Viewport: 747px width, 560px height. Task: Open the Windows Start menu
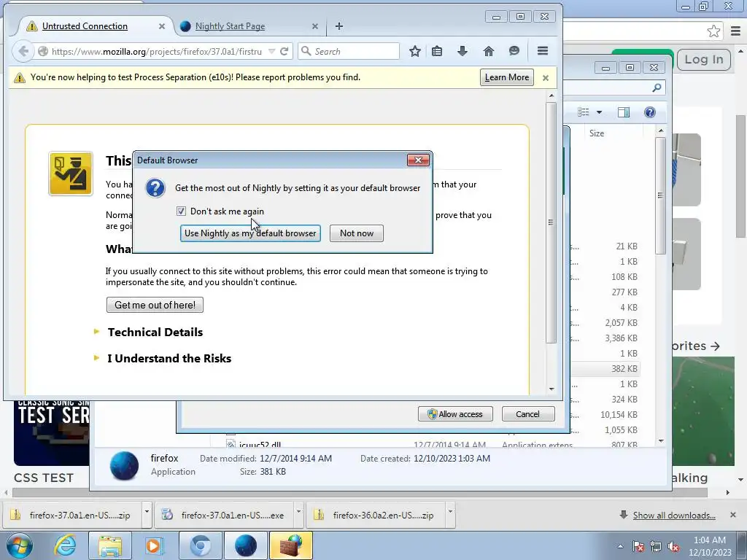[19, 545]
